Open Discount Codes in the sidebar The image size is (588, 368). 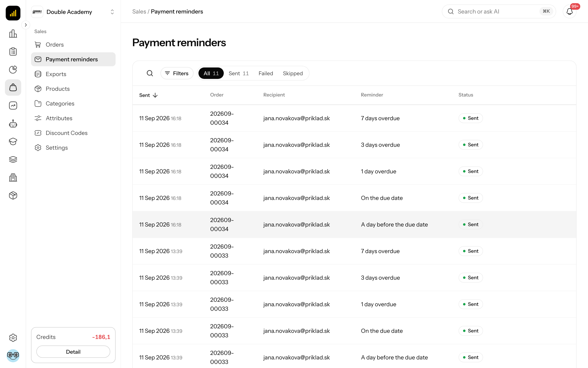(73, 133)
